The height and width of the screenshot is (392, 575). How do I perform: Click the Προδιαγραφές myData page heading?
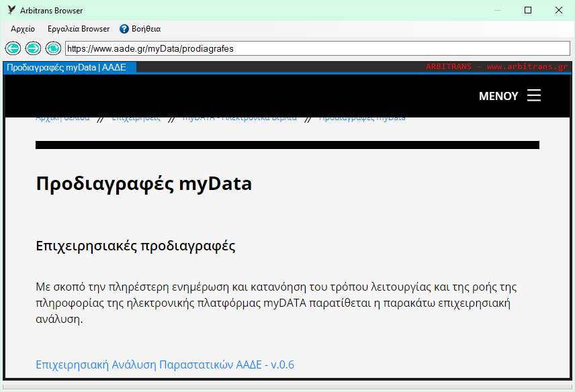[144, 184]
